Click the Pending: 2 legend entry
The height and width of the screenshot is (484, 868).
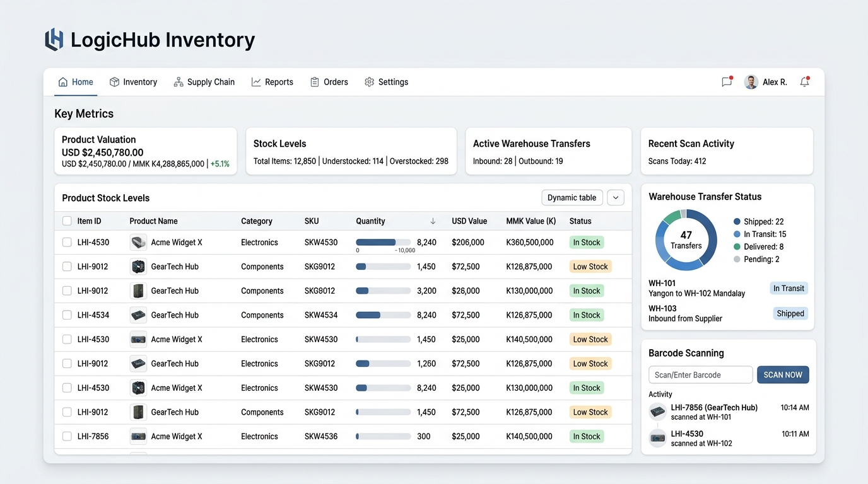click(x=757, y=260)
